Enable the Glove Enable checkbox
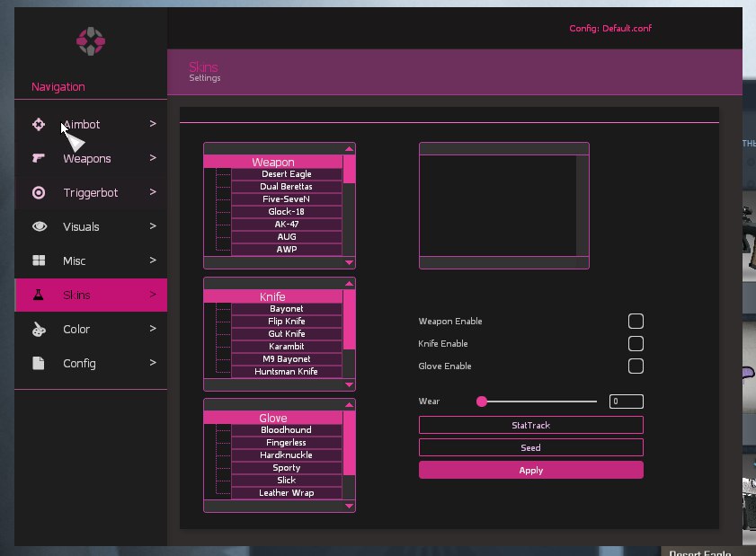Image resolution: width=756 pixels, height=556 pixels. click(x=636, y=366)
